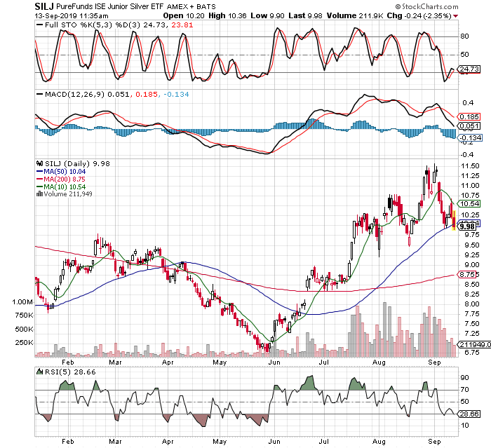Click the Last 9.98 value
The image size is (491, 448).
pyautogui.click(x=305, y=15)
